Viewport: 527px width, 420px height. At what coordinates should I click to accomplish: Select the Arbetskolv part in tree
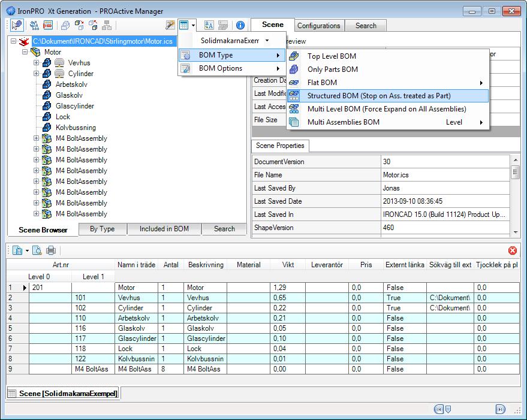[71, 84]
